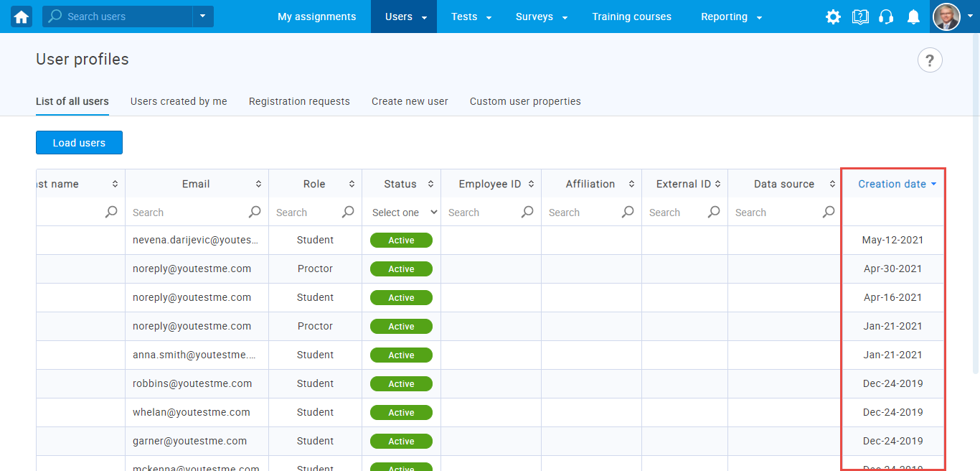Viewport: 980px width, 471px height.
Task: Sort by the Status column arrows
Action: tap(430, 185)
